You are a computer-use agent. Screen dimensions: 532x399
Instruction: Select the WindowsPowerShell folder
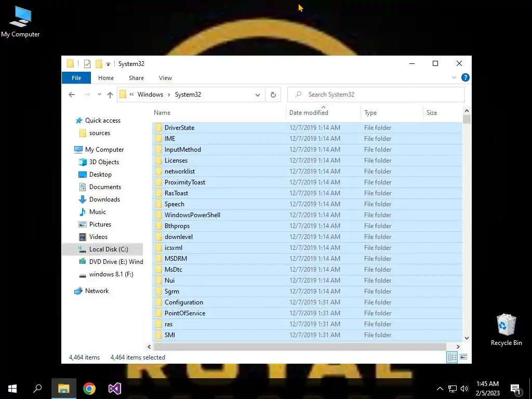[x=307, y=215]
